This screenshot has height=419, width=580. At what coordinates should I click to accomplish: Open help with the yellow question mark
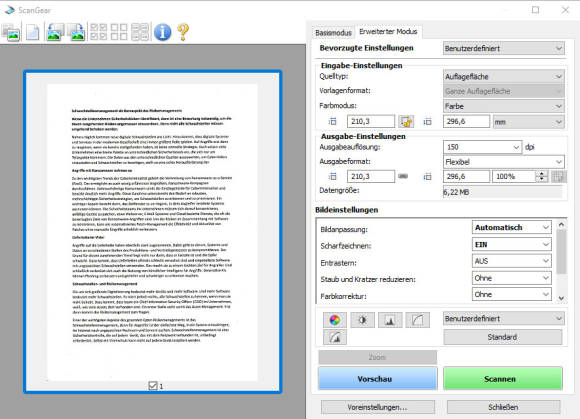coord(183,32)
